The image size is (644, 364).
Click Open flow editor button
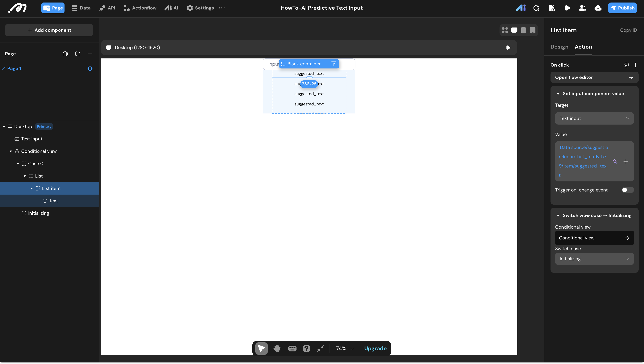point(594,77)
